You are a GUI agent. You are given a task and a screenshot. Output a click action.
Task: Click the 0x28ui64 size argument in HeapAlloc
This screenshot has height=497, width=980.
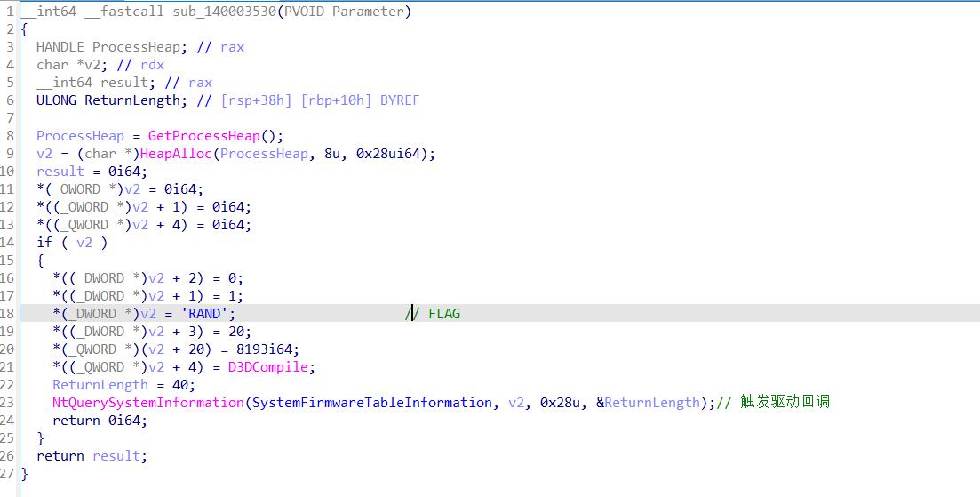click(x=394, y=154)
